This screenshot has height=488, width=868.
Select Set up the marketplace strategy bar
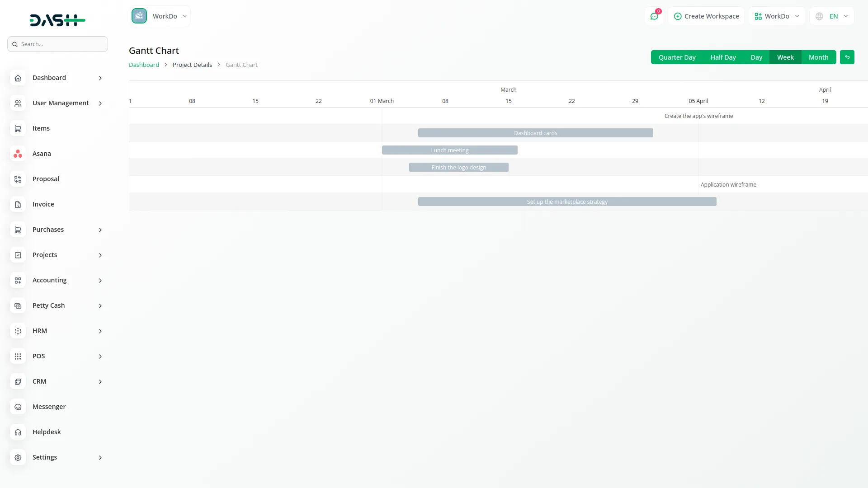click(x=567, y=202)
